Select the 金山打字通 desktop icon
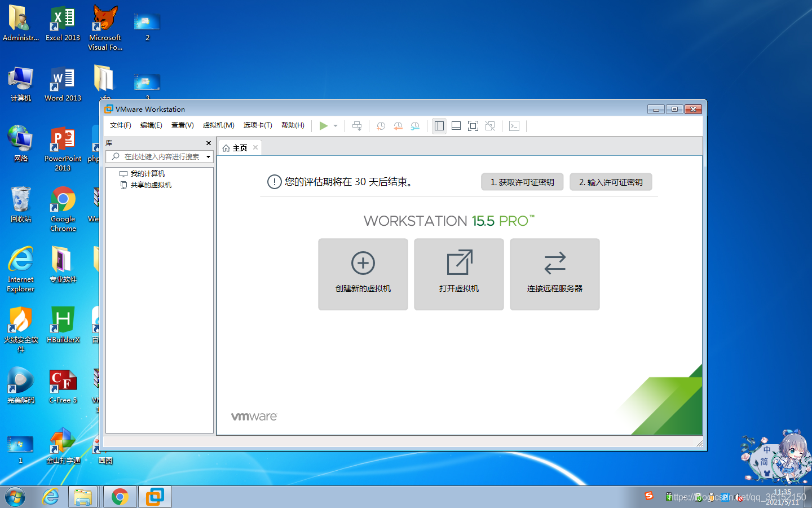Screen dimensions: 812x508 [x=63, y=446]
